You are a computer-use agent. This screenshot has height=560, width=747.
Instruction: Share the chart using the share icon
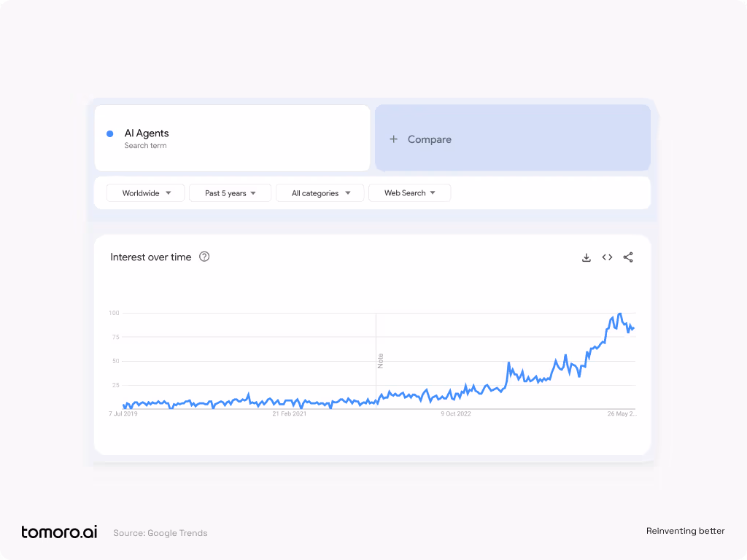click(x=628, y=257)
